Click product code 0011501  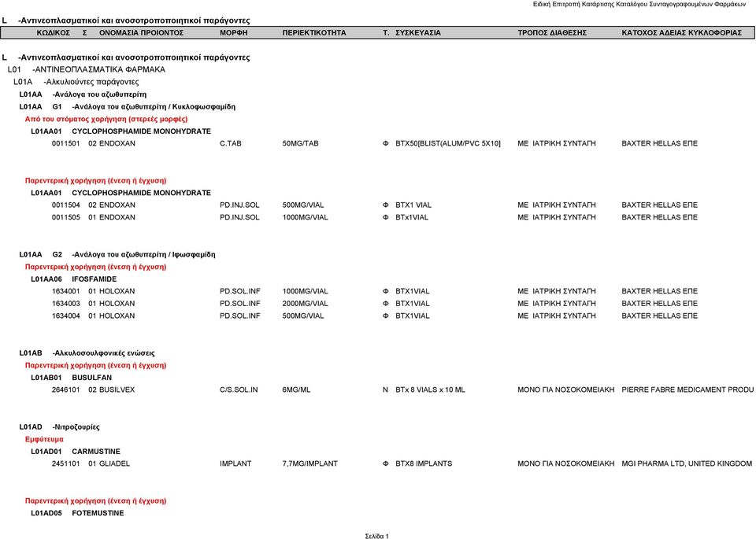tap(66, 143)
